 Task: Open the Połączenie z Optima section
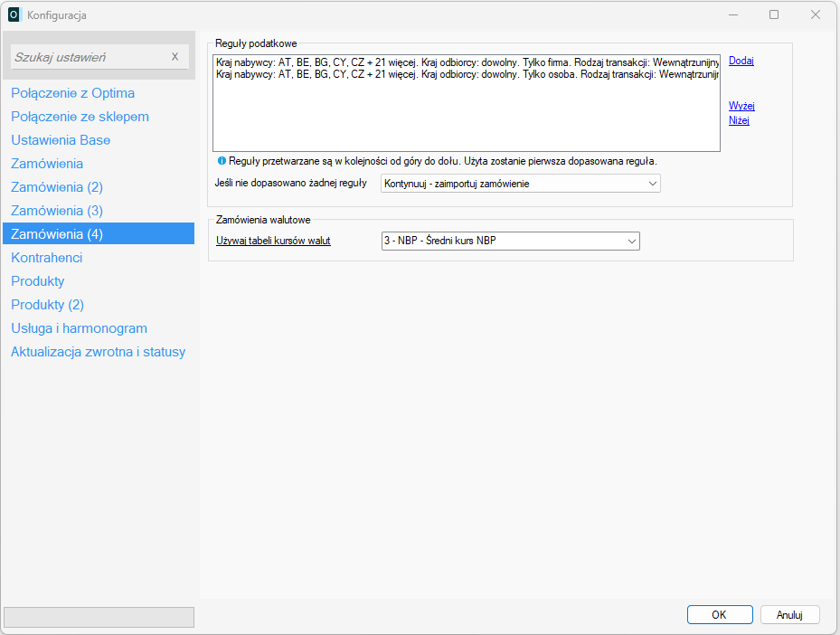[x=72, y=93]
